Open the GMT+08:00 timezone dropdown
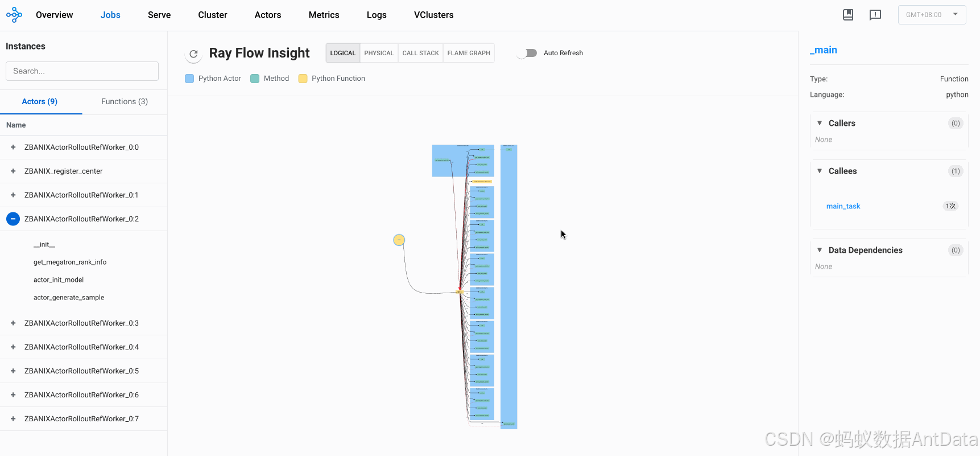 pyautogui.click(x=932, y=15)
